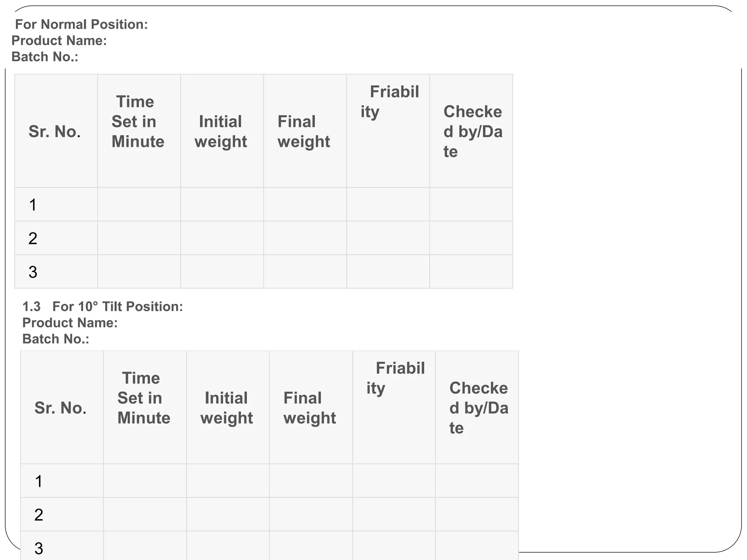Click row 2 serial cell in first table
Screen dimensions: 747x560
point(56,238)
